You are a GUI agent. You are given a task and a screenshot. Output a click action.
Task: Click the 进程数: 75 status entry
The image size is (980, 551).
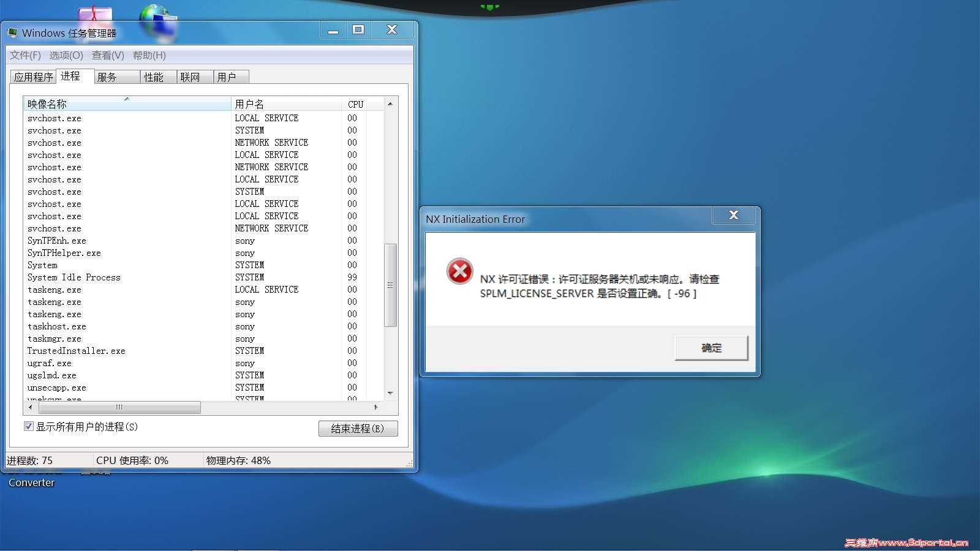[x=29, y=460]
